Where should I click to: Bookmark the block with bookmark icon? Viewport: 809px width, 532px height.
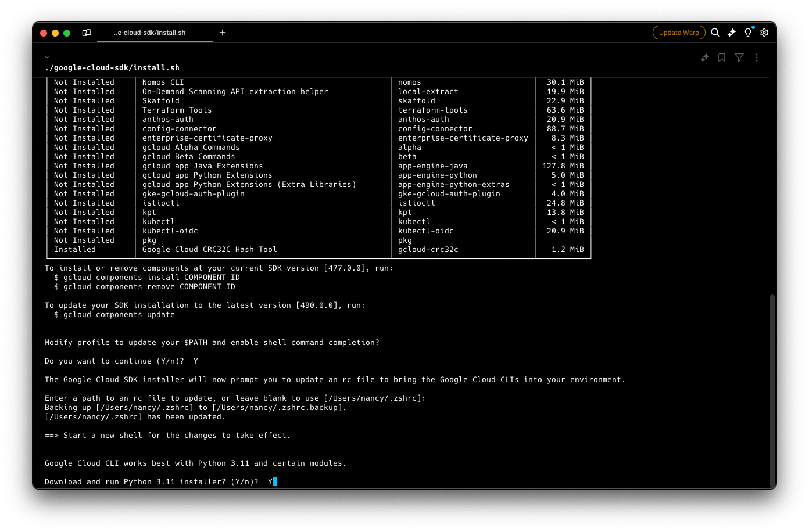tap(722, 57)
